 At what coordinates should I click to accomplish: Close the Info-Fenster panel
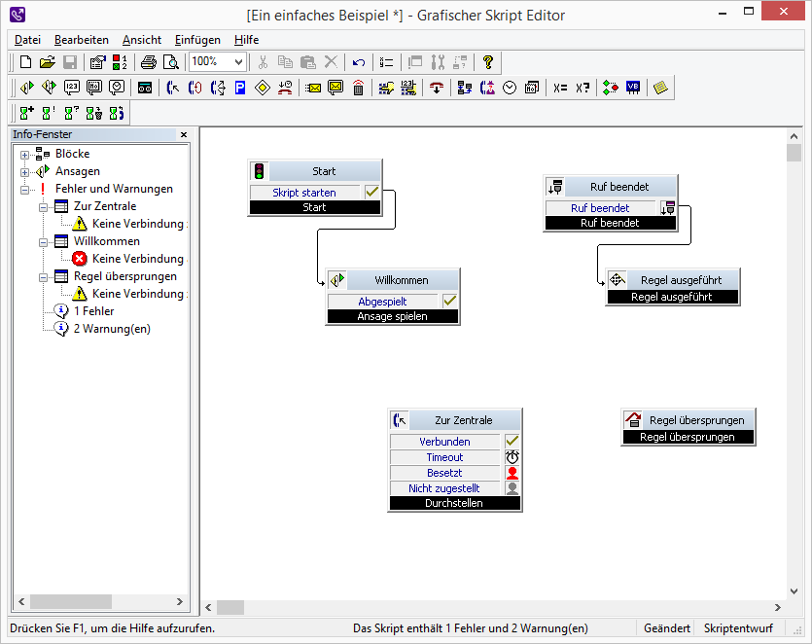(x=184, y=134)
